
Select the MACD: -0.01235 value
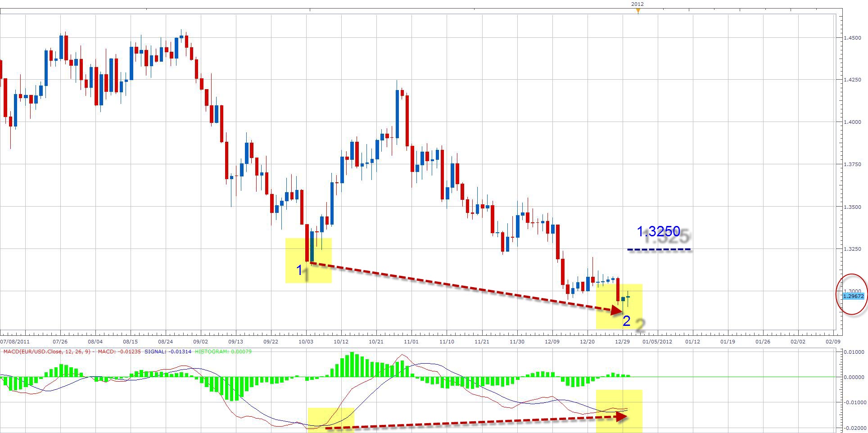(119, 352)
